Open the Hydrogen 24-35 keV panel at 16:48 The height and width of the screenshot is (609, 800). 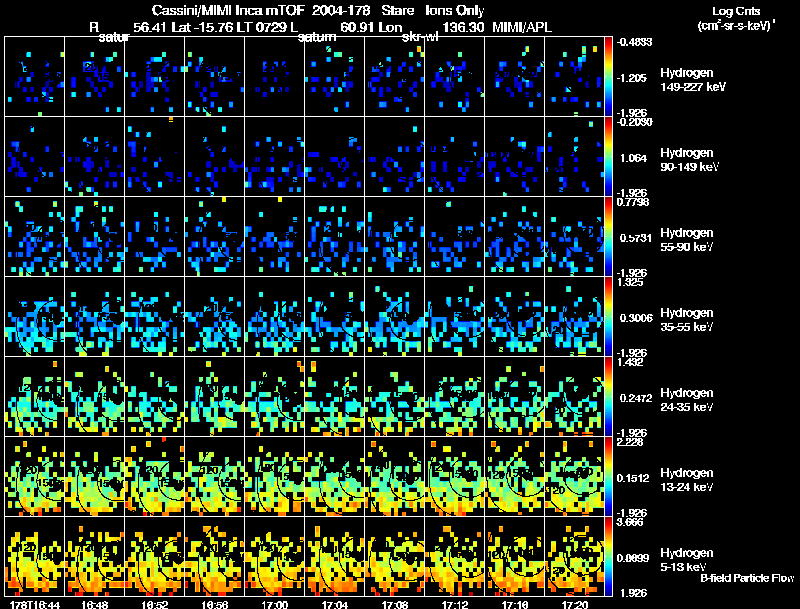tap(95, 396)
